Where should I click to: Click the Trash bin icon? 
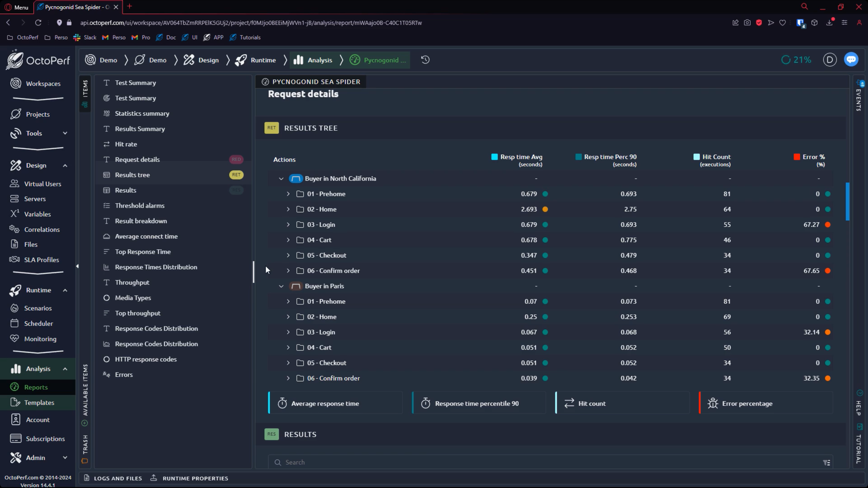pyautogui.click(x=85, y=461)
